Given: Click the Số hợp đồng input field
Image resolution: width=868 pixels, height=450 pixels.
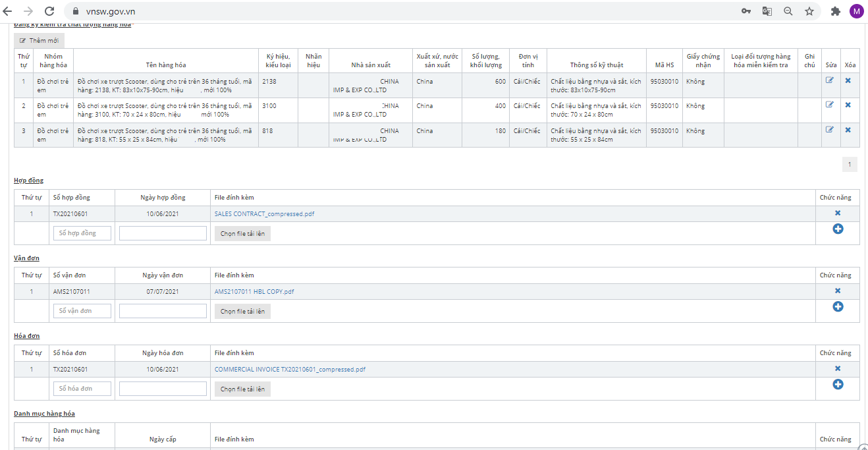Looking at the screenshot, I should click(x=82, y=233).
